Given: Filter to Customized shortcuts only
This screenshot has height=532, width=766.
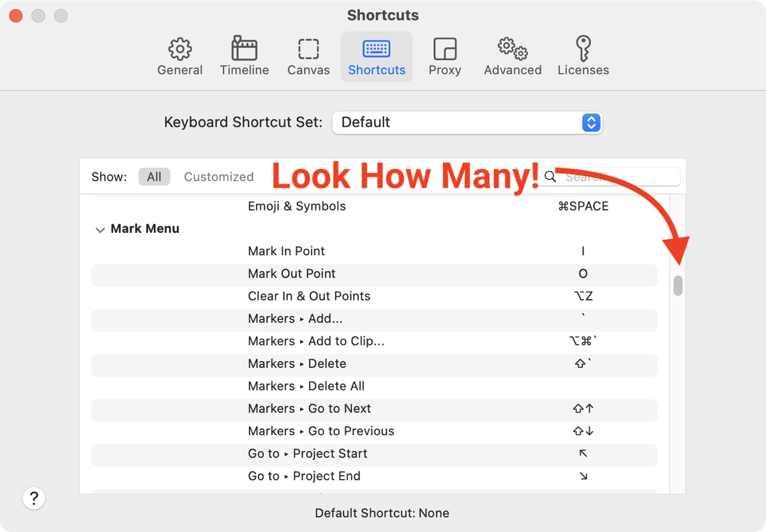Looking at the screenshot, I should pyautogui.click(x=218, y=177).
